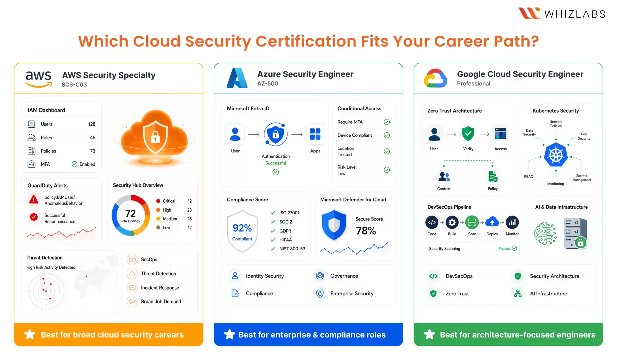
Task: Click the ISO 27001 checkmark
Action: [273, 213]
